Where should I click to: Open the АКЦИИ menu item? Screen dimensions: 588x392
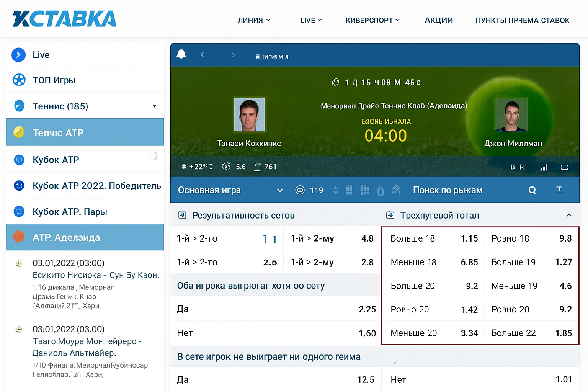click(439, 20)
